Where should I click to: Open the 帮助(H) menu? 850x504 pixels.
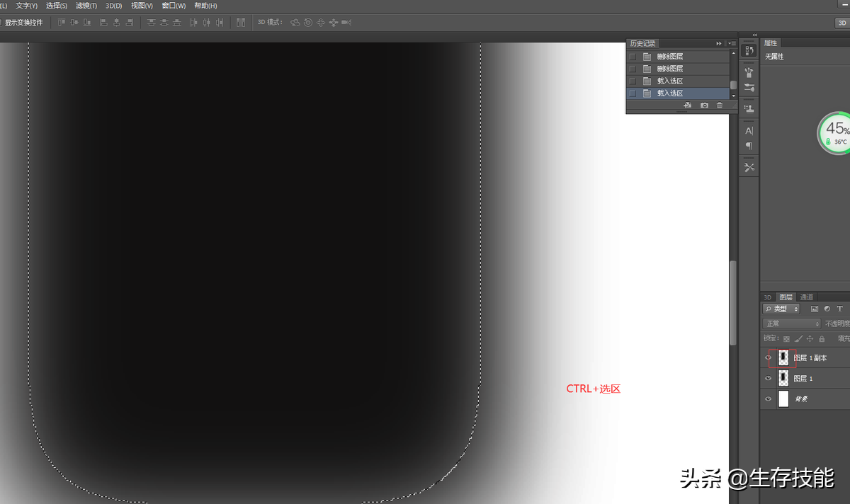[x=205, y=6]
